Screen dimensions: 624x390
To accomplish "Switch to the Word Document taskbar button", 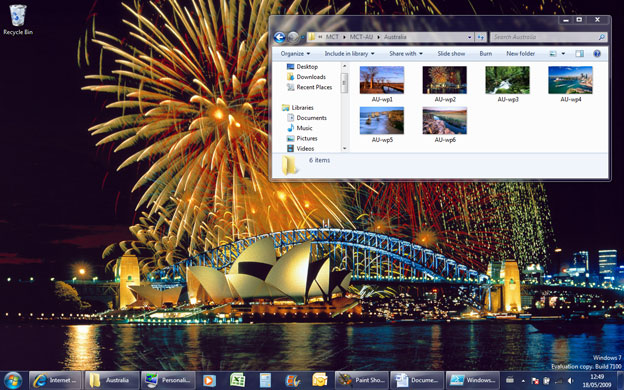I will click(x=417, y=380).
